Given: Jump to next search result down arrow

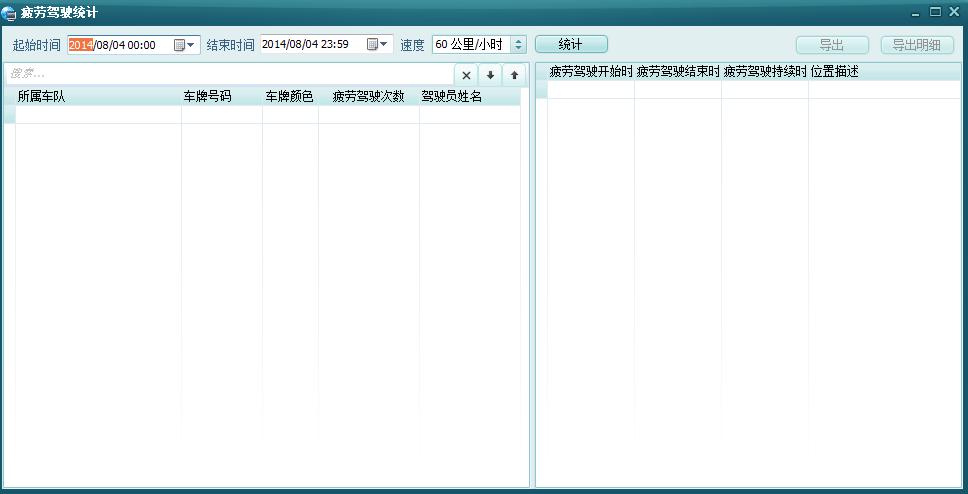Looking at the screenshot, I should click(x=490, y=75).
